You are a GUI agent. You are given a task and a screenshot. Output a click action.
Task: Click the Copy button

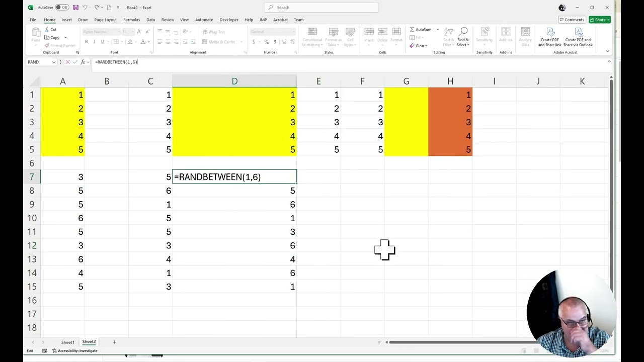(x=52, y=38)
